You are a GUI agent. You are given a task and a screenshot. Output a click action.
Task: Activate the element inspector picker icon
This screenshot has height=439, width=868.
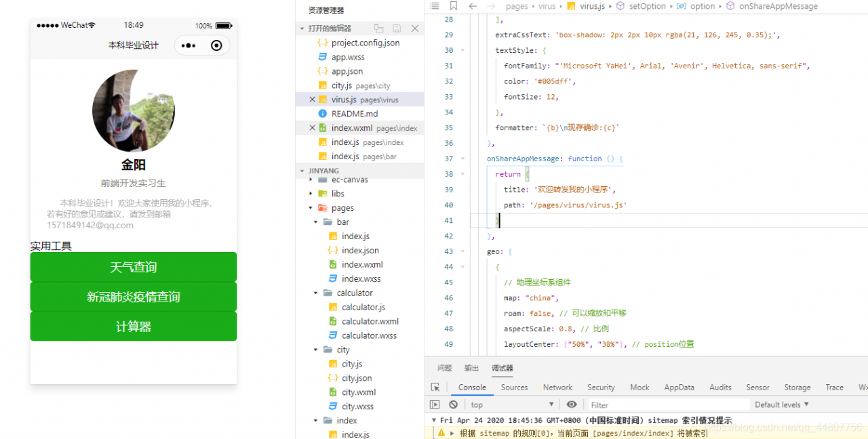click(435, 388)
